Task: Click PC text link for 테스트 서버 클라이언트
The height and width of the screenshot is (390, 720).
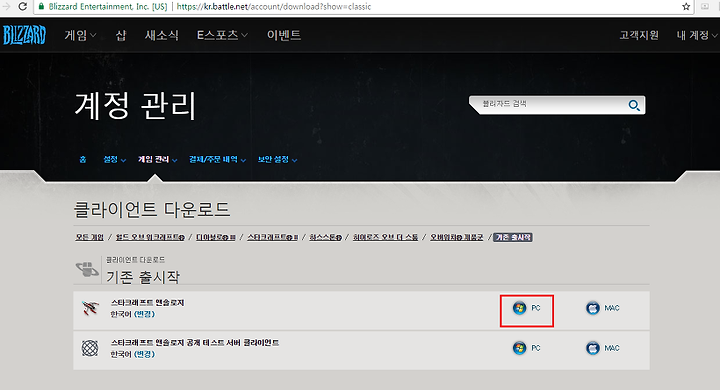Action: pos(536,348)
